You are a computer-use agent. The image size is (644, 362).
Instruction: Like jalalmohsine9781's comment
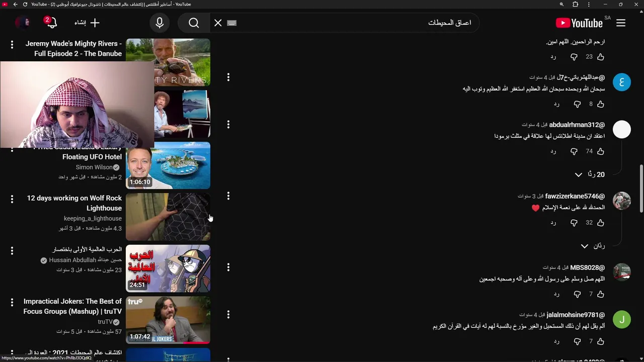tap(600, 341)
